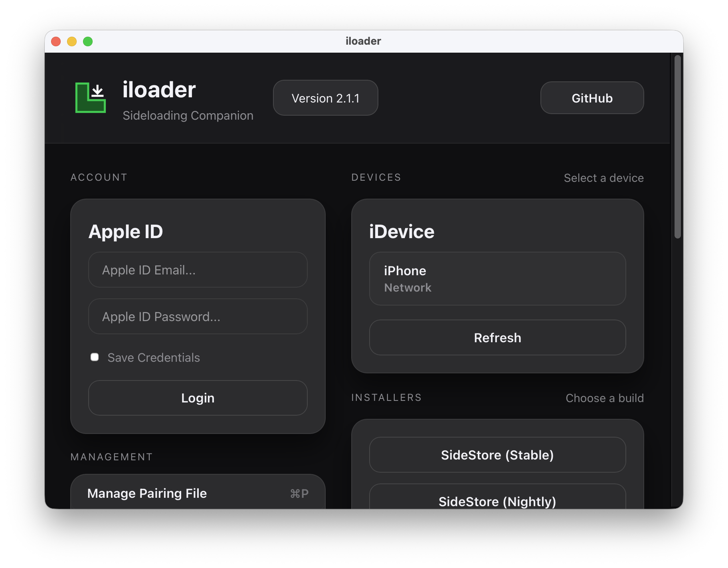Click the Save Credentials label text
This screenshot has width=728, height=568.
[154, 358]
